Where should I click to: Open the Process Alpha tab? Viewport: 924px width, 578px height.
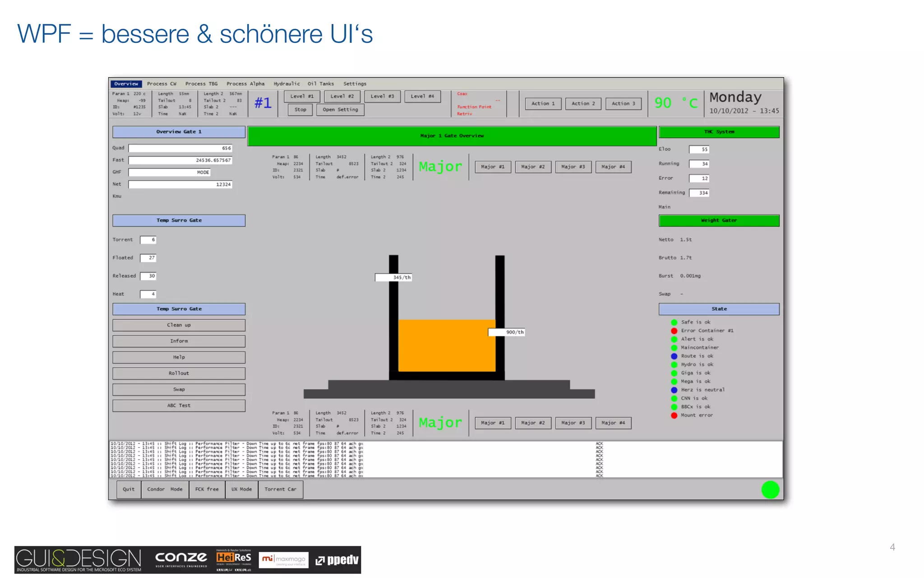245,84
